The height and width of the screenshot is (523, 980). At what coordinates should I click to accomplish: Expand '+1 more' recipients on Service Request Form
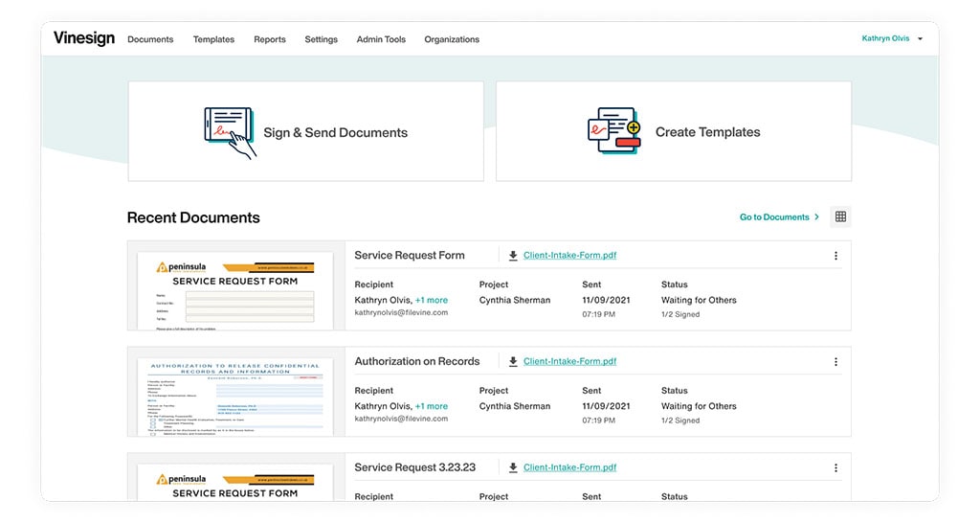432,300
